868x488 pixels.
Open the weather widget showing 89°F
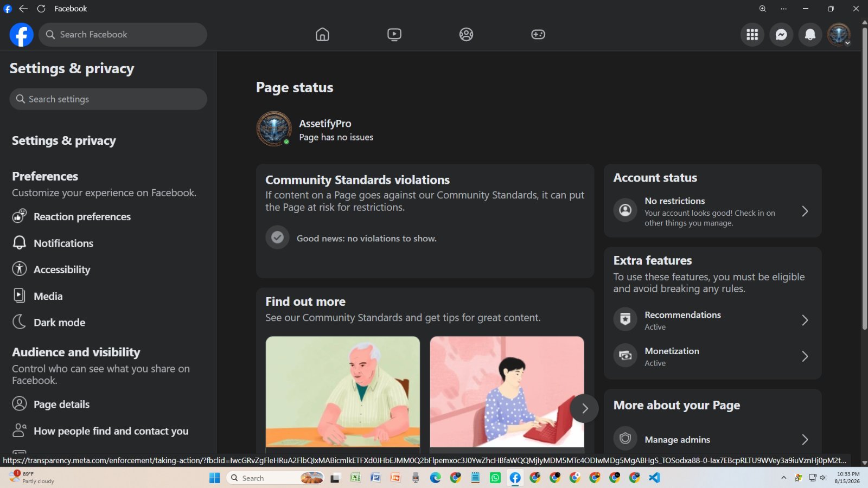tap(31, 477)
